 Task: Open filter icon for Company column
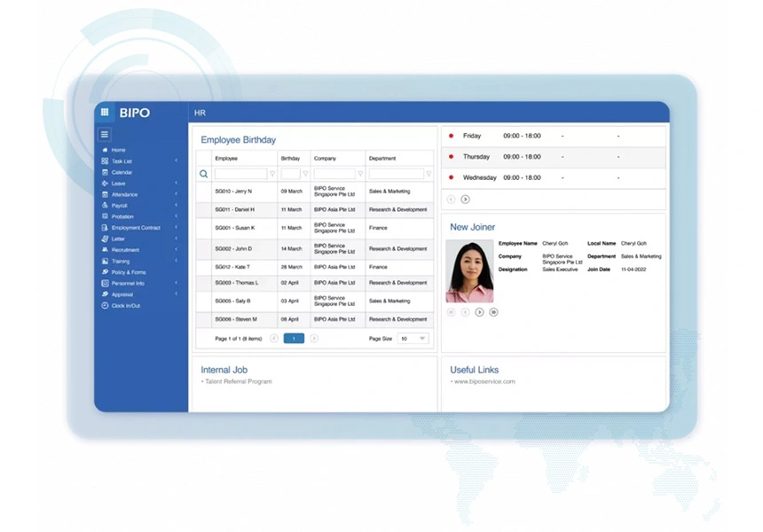361,175
